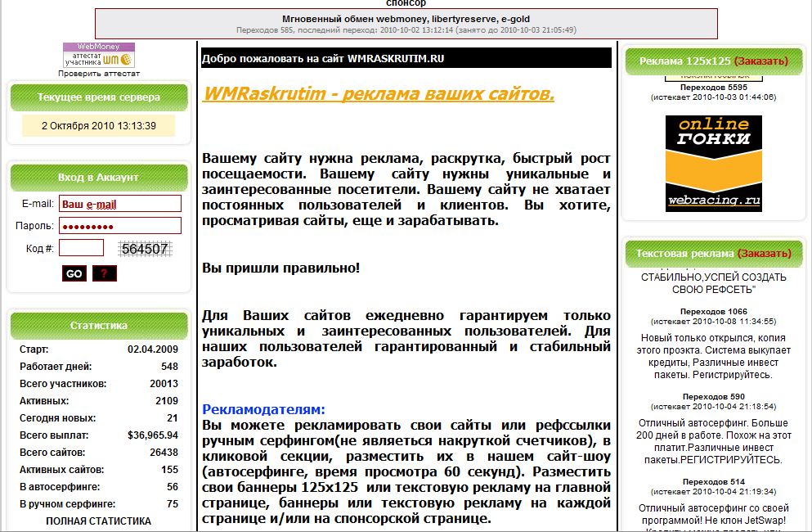The height and width of the screenshot is (532, 812).
Task: Open the ПОЛНАЯ СТАТИСТИКА link
Action: 98,521
